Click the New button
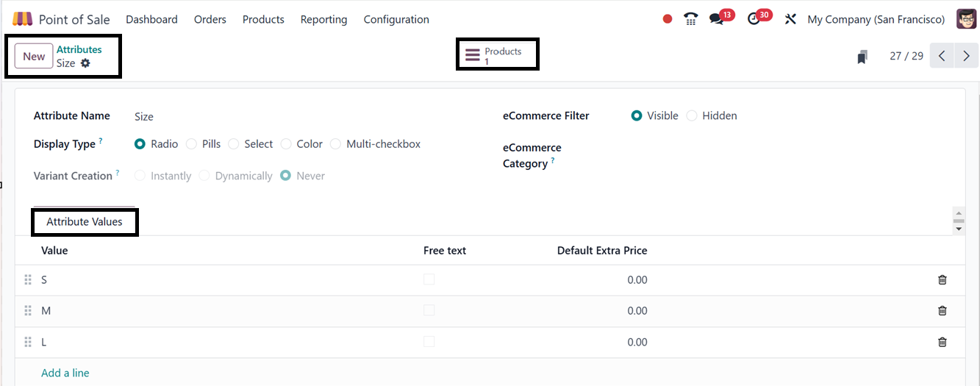This screenshot has width=980, height=386. pos(34,57)
